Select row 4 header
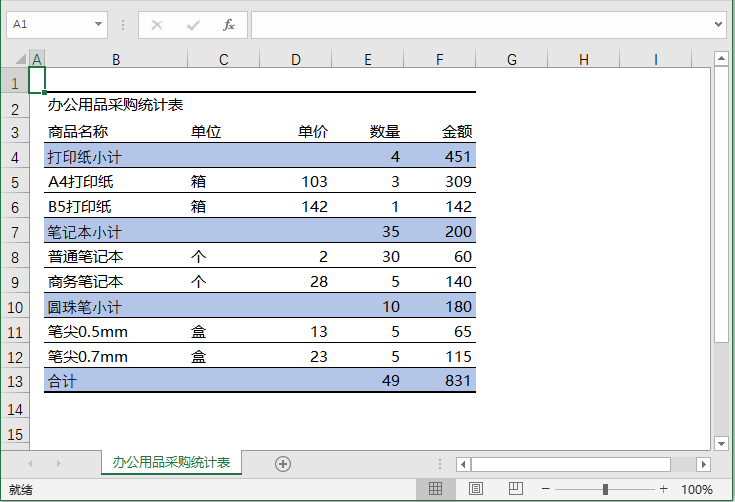 tap(15, 157)
